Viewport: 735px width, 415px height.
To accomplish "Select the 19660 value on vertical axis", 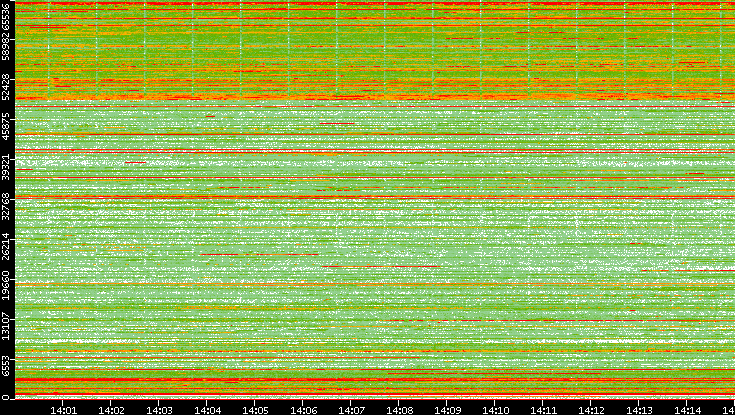I will 6,285.
